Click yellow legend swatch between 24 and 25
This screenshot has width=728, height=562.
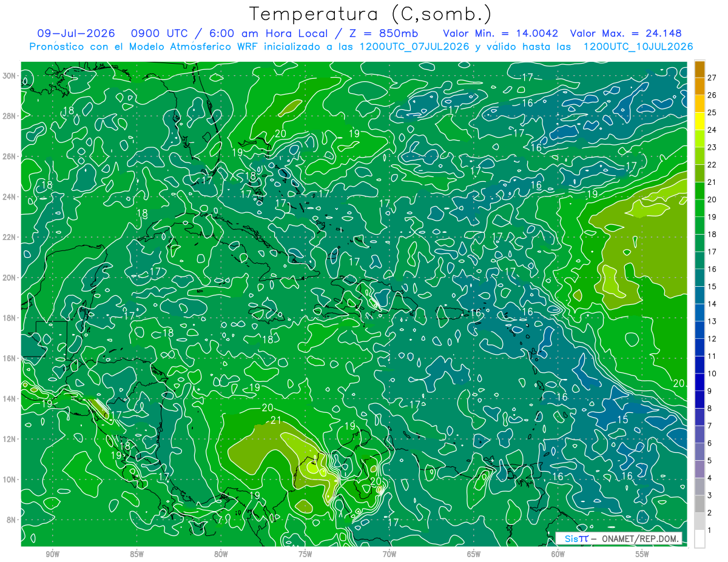(x=699, y=121)
